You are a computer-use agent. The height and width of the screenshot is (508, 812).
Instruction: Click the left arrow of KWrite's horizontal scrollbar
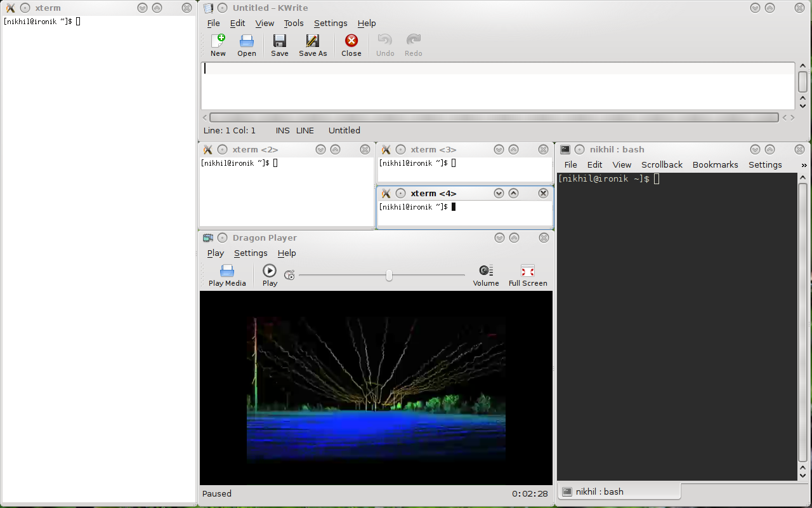(x=205, y=117)
